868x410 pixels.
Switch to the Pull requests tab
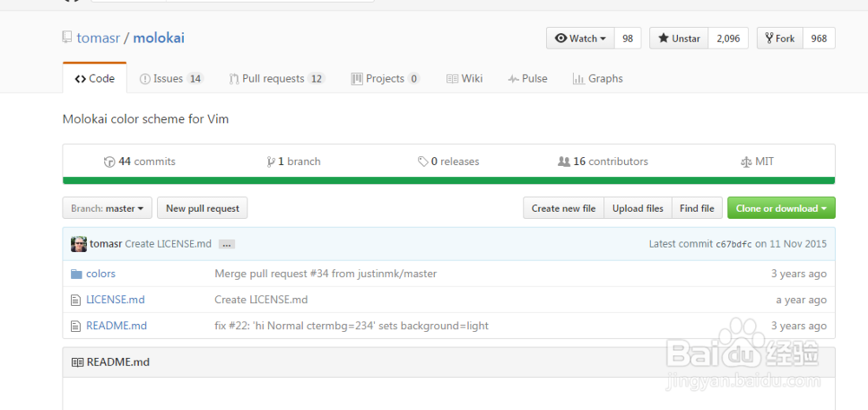tap(277, 79)
